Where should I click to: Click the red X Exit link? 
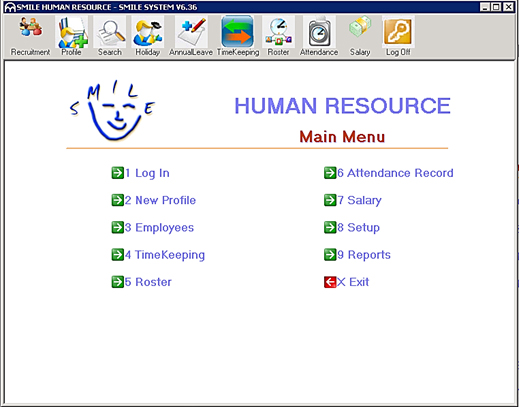pos(346,282)
